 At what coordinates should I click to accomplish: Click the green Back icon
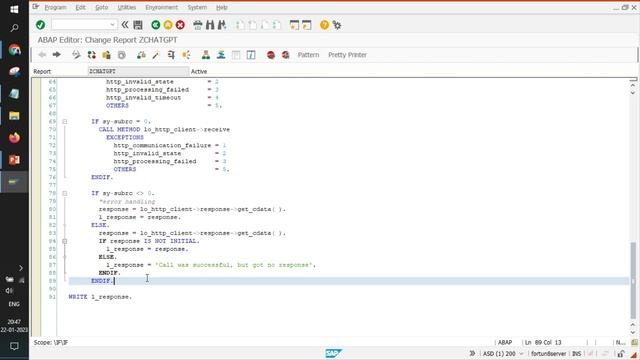[x=156, y=25]
